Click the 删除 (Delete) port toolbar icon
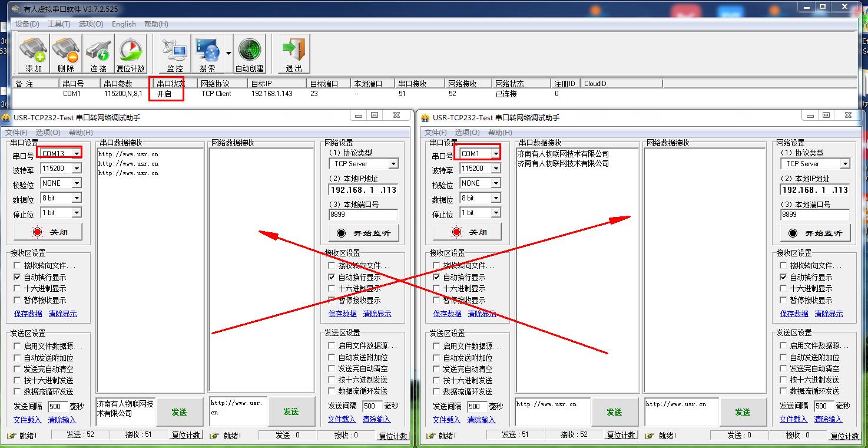Screen dimensions: 868x448 pos(66,54)
